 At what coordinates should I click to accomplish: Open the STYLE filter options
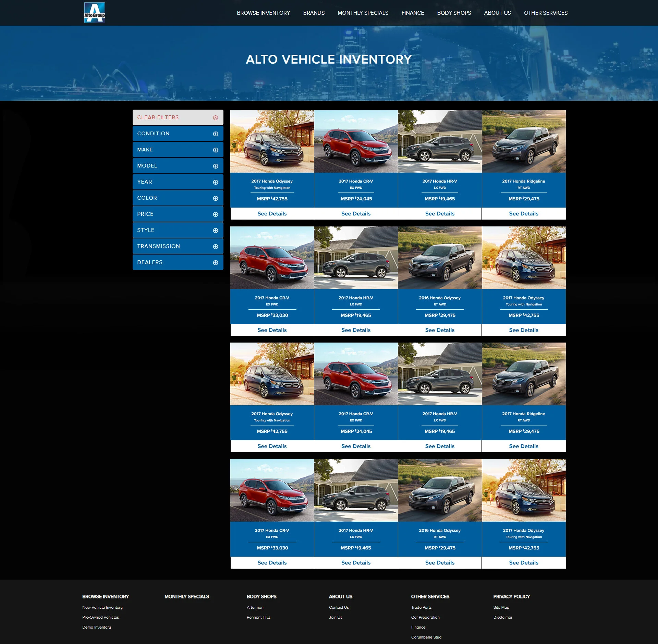[178, 230]
